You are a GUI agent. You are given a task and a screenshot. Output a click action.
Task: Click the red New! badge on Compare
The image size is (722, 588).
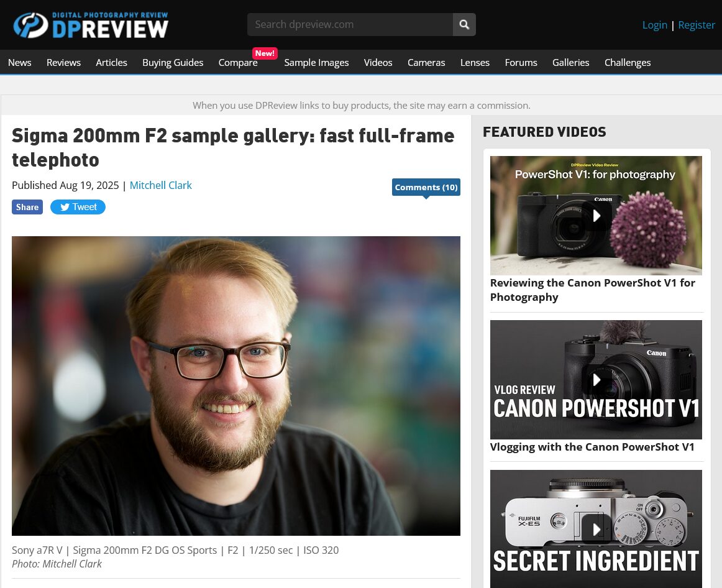265,53
